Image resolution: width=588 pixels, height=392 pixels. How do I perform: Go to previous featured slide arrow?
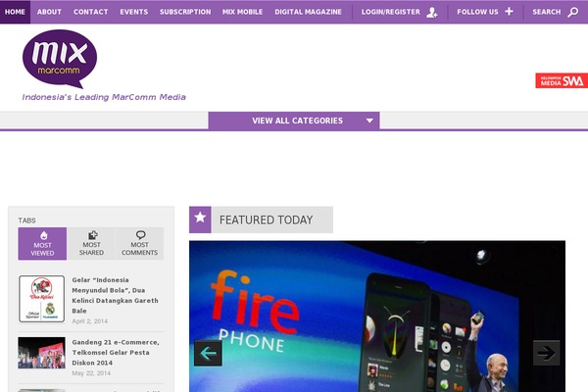pyautogui.click(x=208, y=353)
